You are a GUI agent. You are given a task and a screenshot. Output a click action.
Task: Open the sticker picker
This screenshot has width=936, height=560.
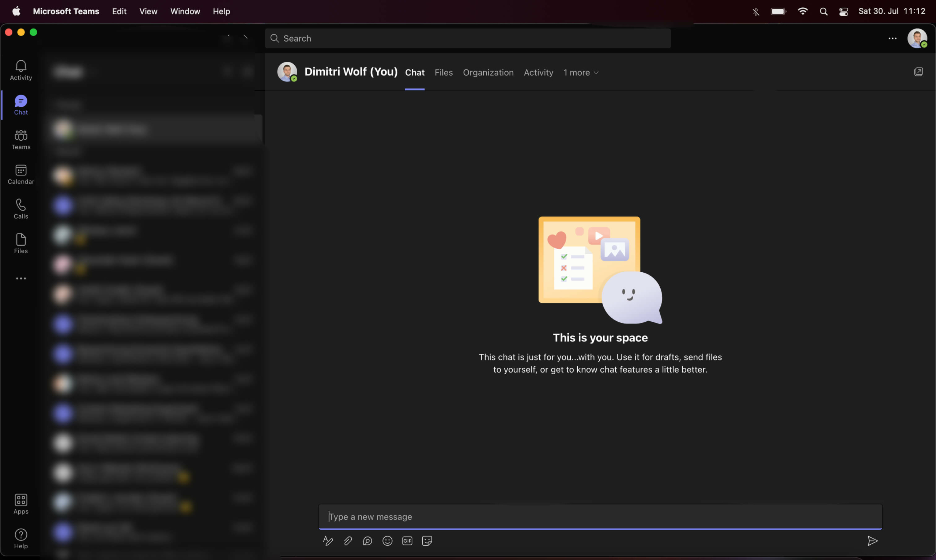[427, 541]
